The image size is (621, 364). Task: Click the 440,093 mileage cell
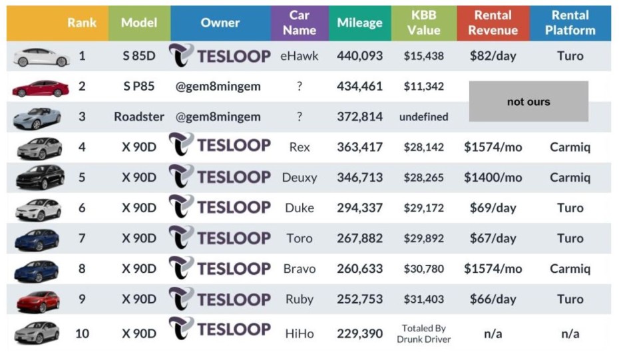click(x=359, y=56)
